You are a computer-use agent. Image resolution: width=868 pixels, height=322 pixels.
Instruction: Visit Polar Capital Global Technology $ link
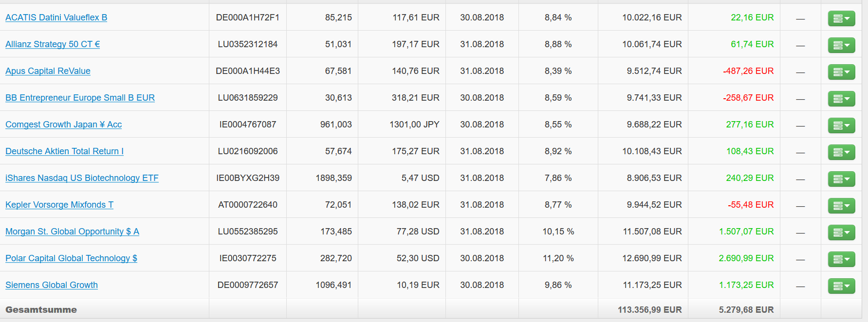click(x=71, y=258)
